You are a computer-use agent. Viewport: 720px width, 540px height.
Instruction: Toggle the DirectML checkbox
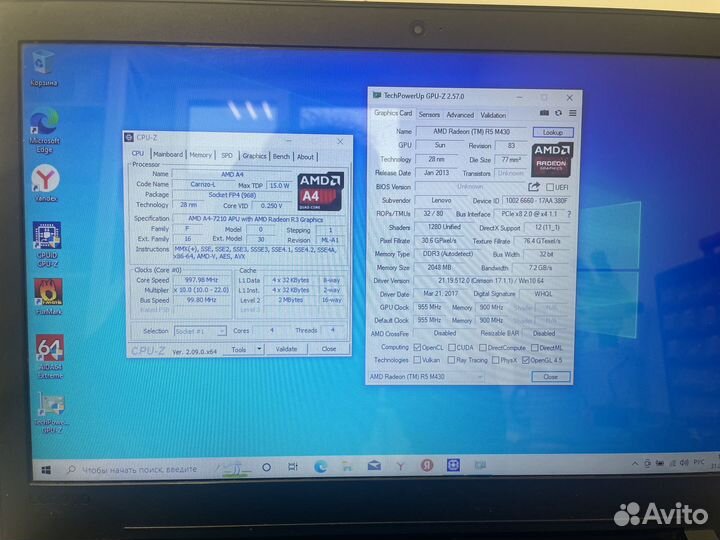pos(534,348)
